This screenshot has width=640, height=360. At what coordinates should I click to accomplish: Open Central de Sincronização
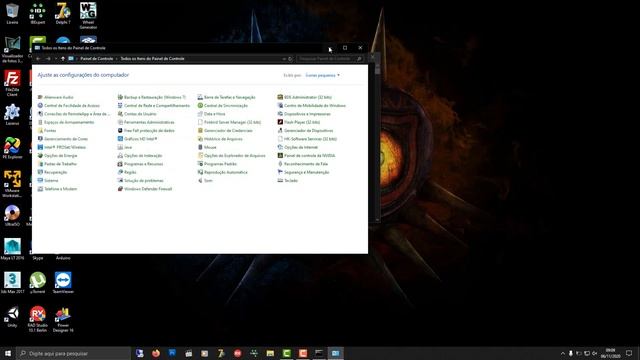222,106
